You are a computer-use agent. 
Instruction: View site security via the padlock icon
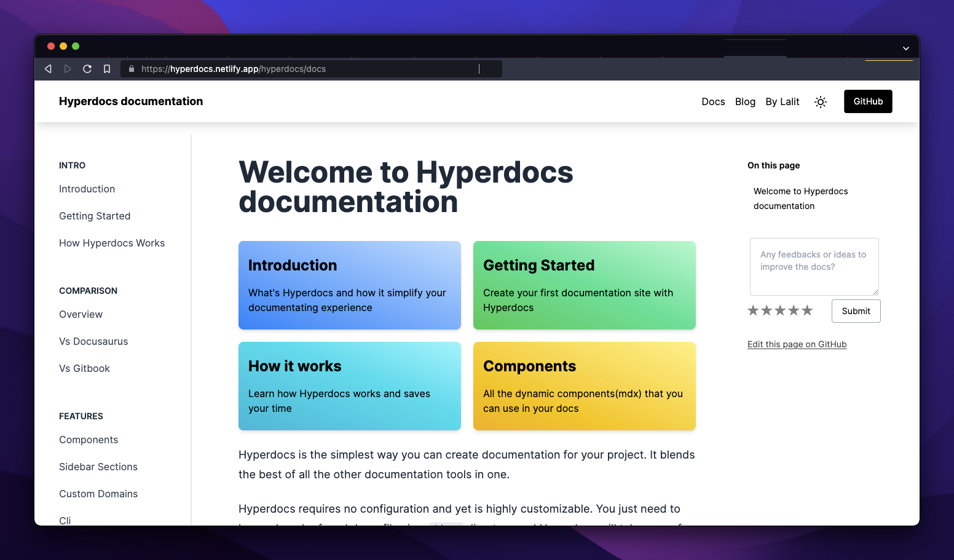[131, 69]
